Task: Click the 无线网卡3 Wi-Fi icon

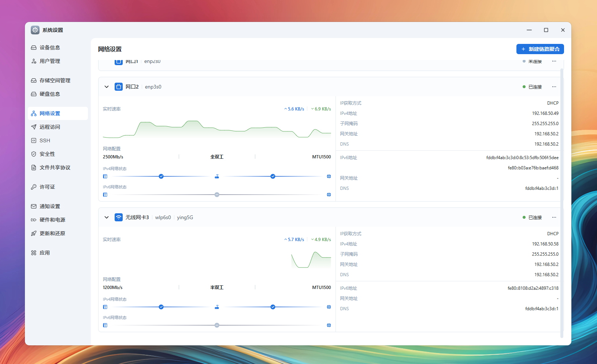Action: (x=119, y=217)
